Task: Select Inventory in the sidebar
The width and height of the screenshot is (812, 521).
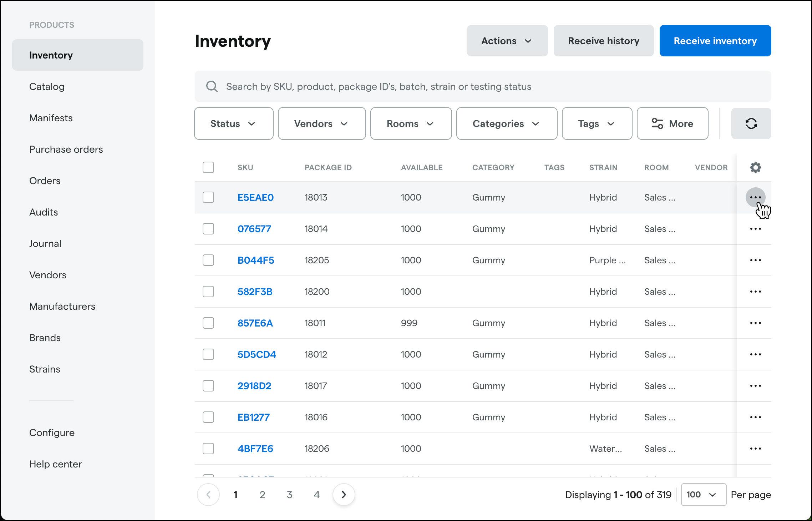Action: (78, 55)
